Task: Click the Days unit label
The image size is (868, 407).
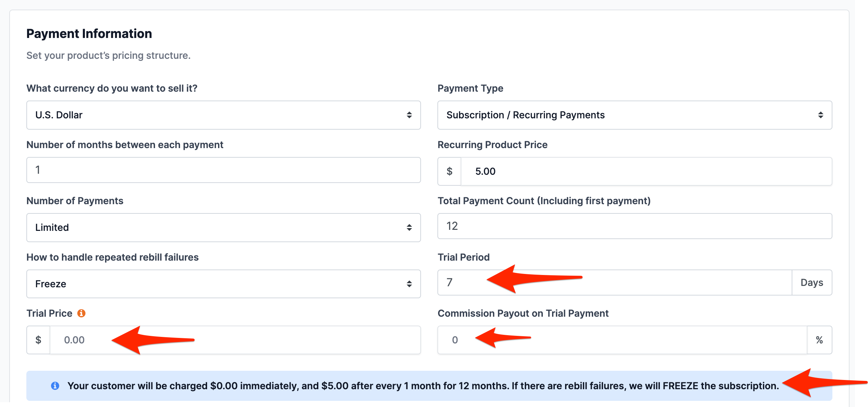Action: [812, 283]
